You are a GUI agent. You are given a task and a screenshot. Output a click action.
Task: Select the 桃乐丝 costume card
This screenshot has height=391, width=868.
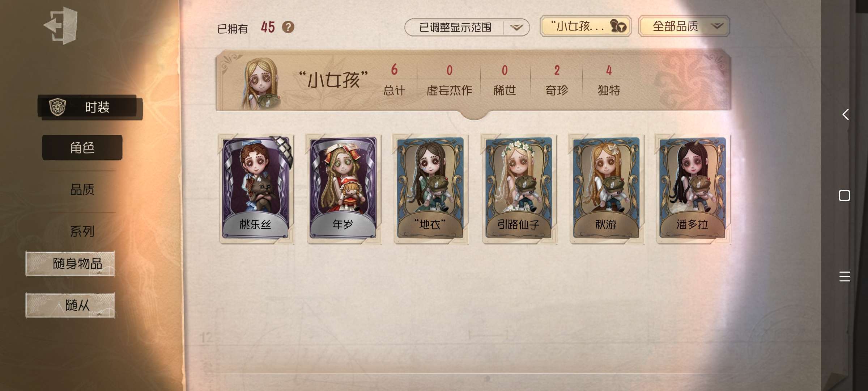click(256, 189)
